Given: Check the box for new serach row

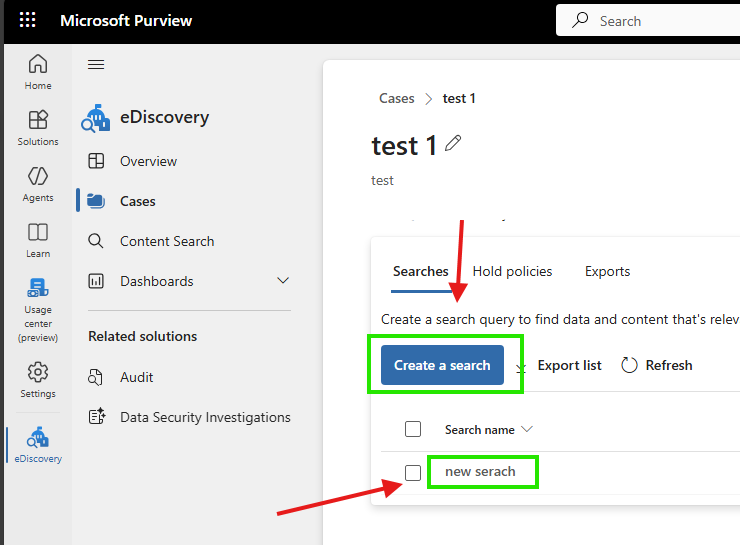Looking at the screenshot, I should [x=413, y=472].
